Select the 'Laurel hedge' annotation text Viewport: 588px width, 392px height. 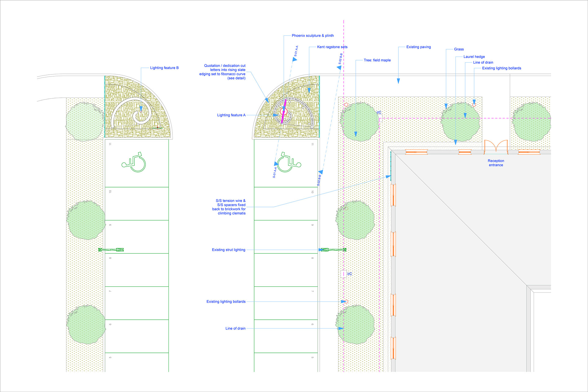click(x=474, y=57)
